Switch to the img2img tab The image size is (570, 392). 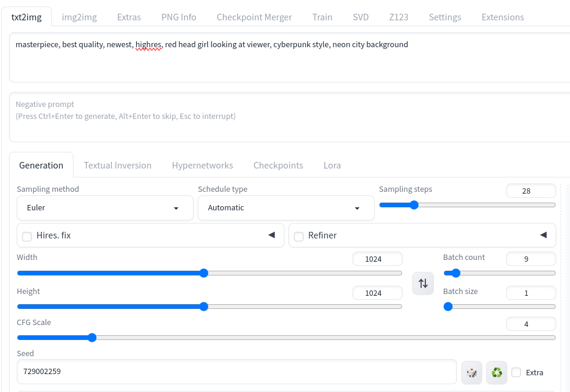coord(79,17)
